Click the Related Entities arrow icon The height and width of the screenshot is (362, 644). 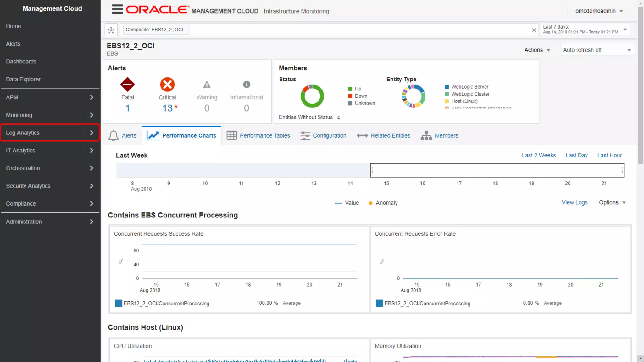click(x=362, y=135)
